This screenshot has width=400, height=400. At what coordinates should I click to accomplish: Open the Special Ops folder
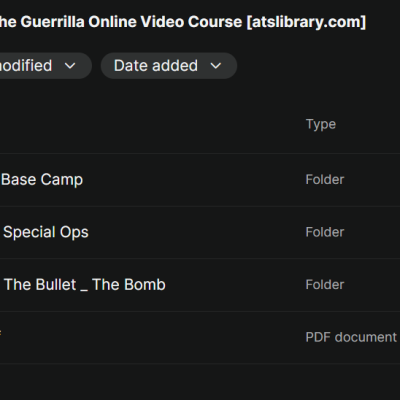click(46, 232)
